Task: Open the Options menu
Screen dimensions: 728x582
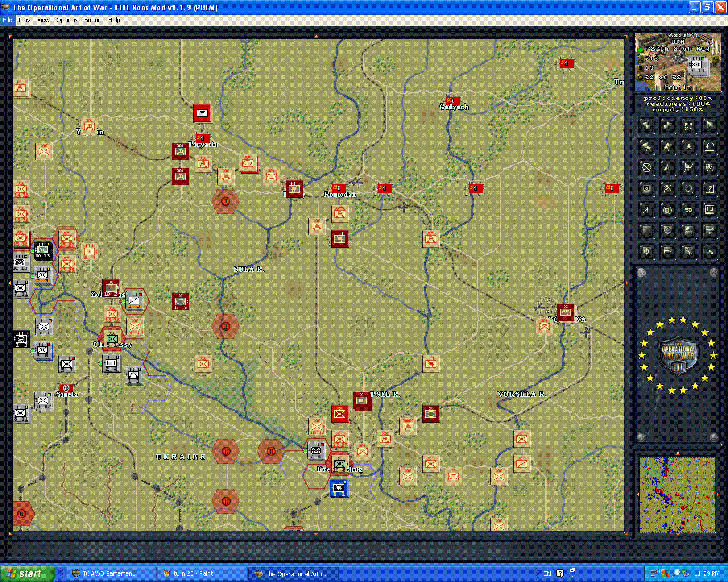Action: 67,20
